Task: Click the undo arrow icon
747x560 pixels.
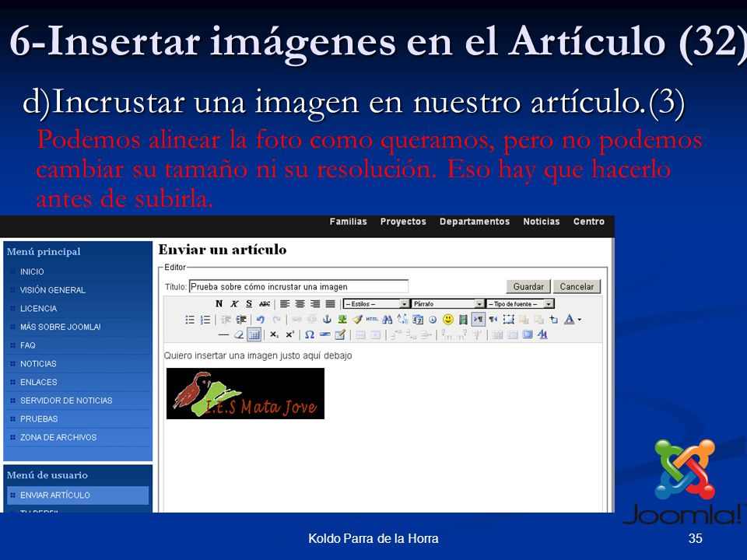Action: [260, 320]
